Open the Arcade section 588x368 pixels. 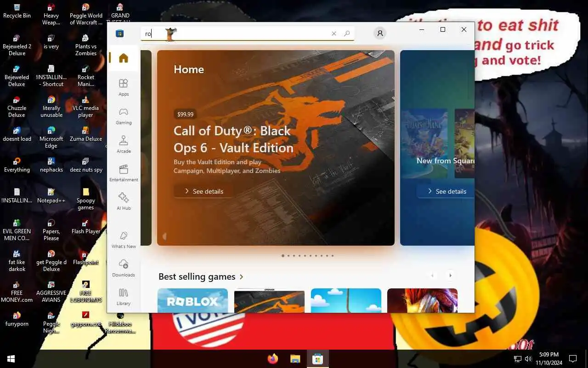point(123,144)
